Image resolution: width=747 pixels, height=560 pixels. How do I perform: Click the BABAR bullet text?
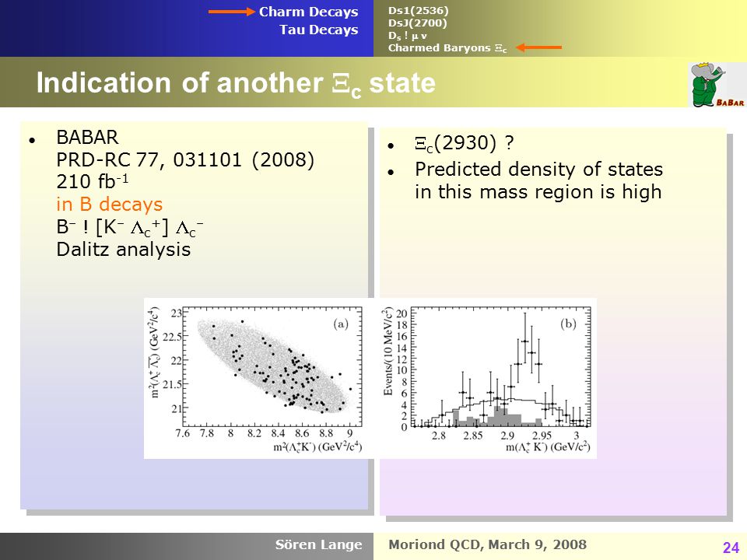tap(87, 137)
